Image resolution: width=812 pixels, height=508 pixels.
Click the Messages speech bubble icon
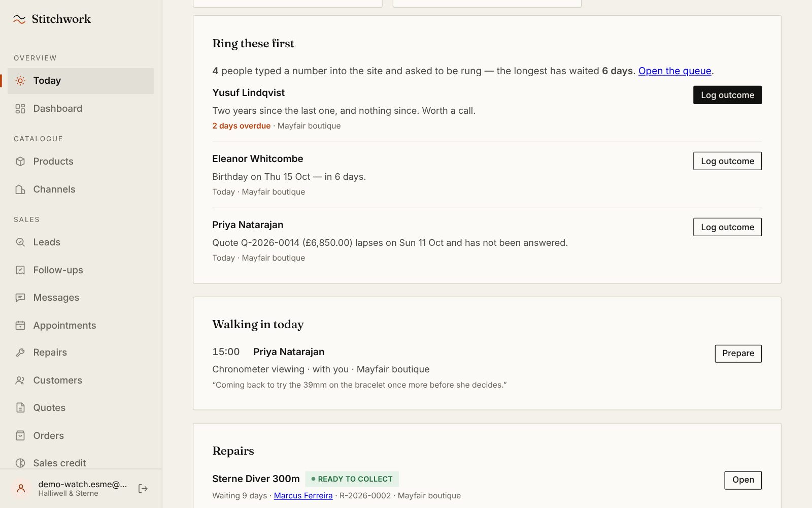pyautogui.click(x=20, y=298)
